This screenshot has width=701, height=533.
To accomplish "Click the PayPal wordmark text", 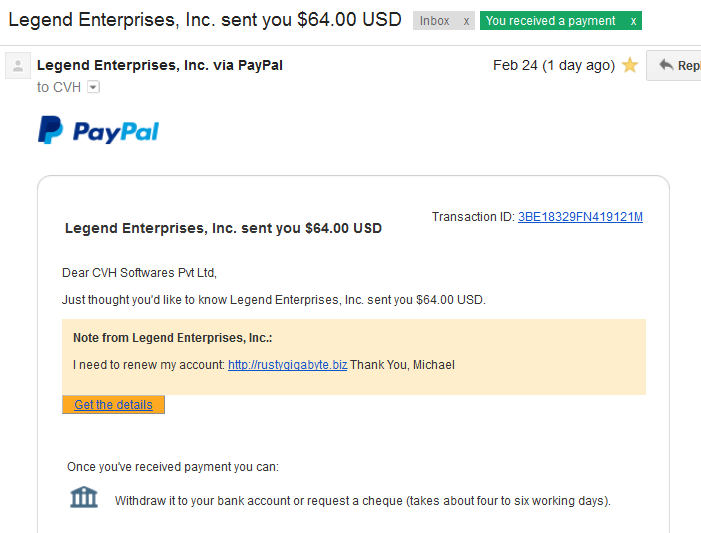I will point(115,132).
